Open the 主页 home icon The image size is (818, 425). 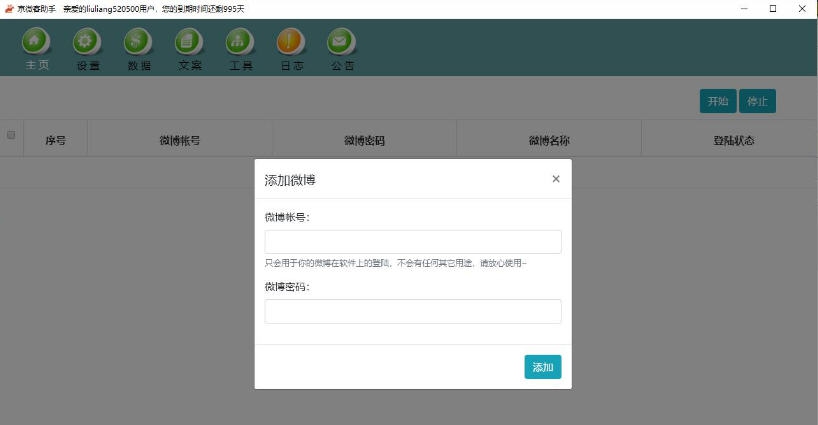click(36, 42)
